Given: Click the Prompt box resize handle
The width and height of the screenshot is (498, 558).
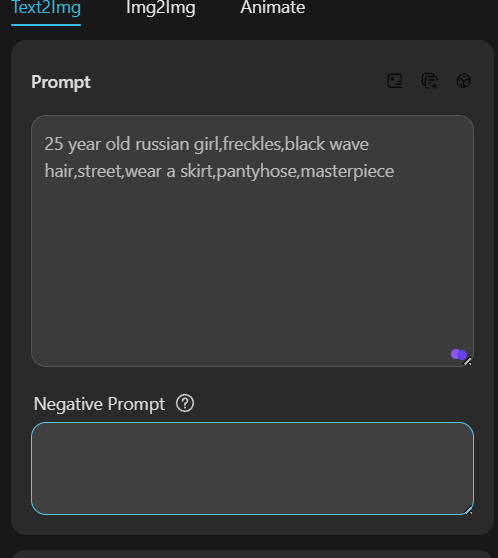Looking at the screenshot, I should [x=468, y=361].
